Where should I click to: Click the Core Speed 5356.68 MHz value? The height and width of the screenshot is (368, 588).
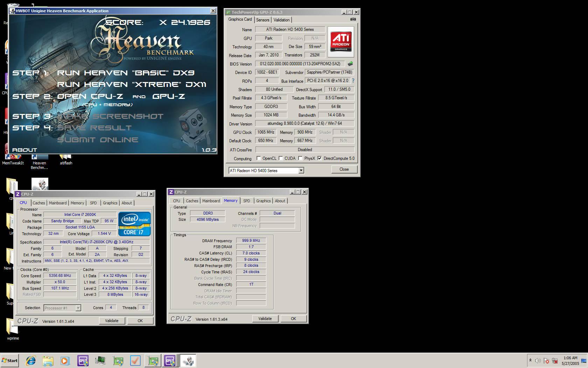click(x=60, y=275)
